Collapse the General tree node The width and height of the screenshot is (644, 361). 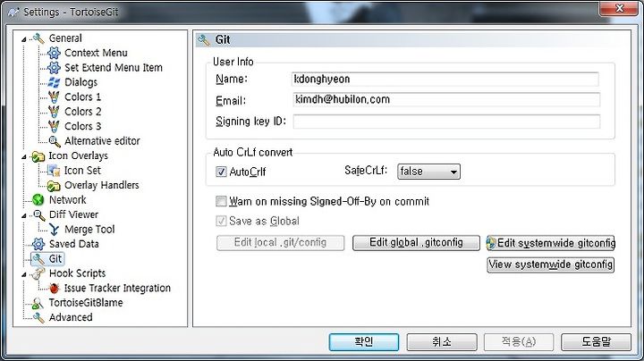24,39
